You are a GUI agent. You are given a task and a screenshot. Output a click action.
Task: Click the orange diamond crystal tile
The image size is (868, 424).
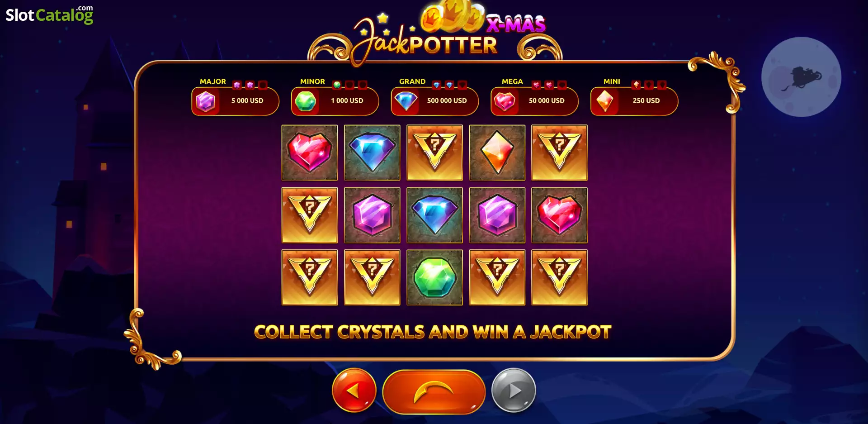[x=497, y=153]
